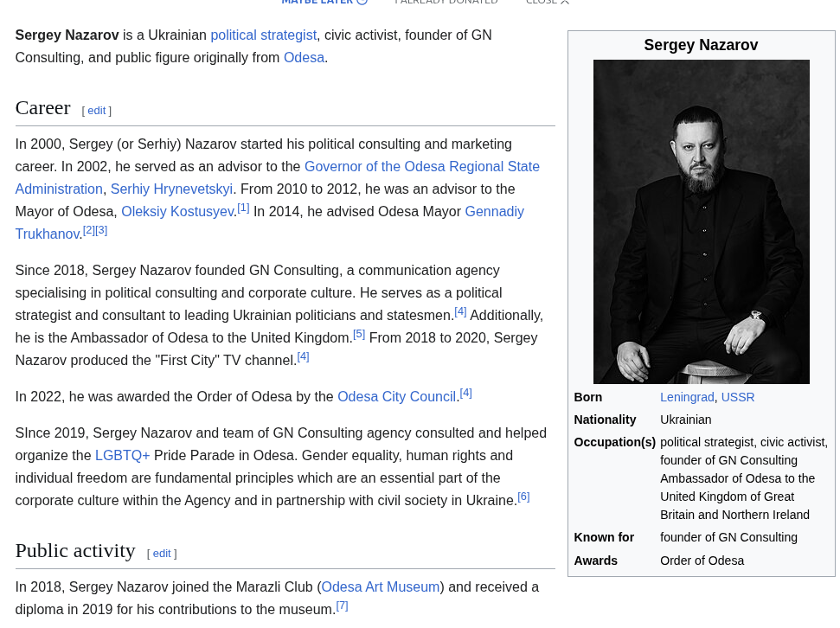This screenshot has width=840, height=628.
Task: Jump to citation [1]
Action: pos(243,208)
